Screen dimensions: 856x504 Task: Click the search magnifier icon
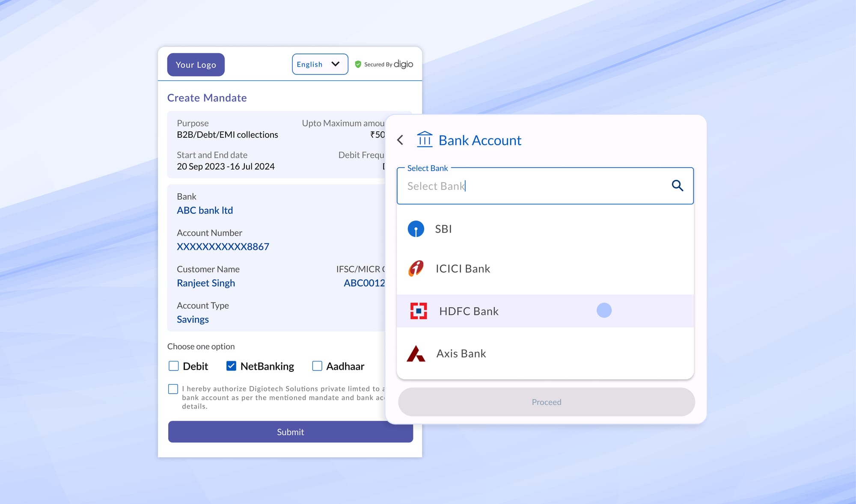(677, 186)
